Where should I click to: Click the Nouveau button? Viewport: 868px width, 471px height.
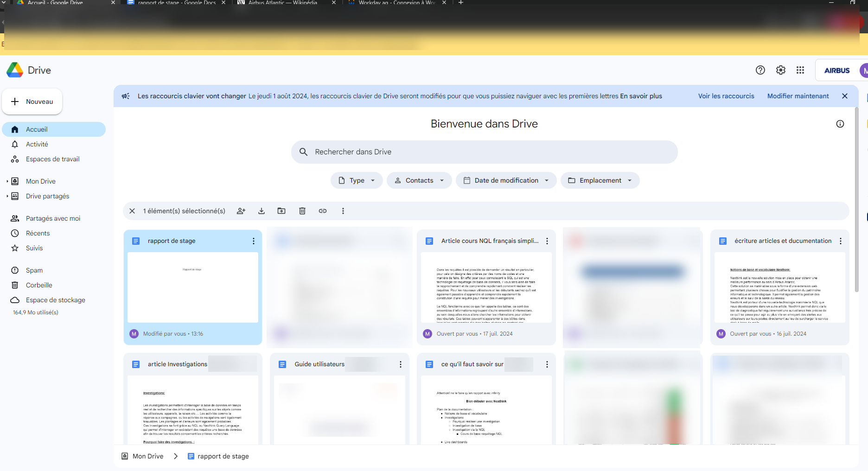pos(32,102)
